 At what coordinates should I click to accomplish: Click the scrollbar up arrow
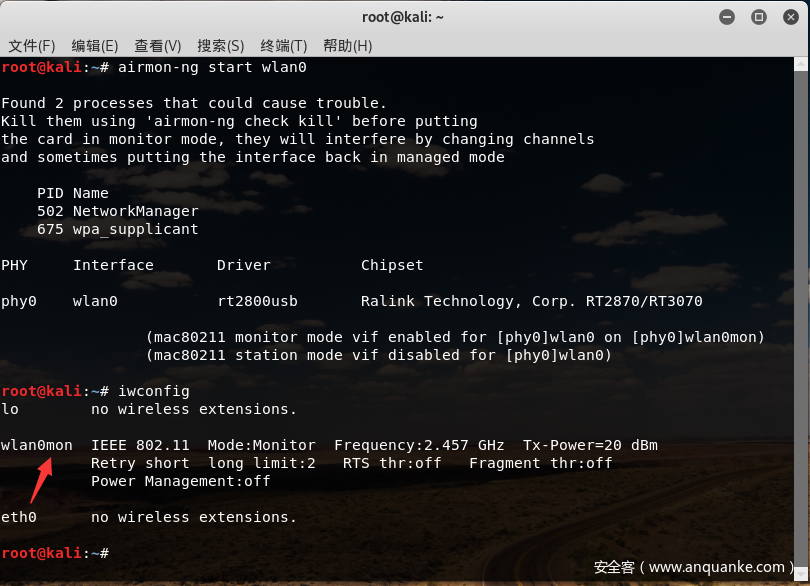[x=801, y=64]
